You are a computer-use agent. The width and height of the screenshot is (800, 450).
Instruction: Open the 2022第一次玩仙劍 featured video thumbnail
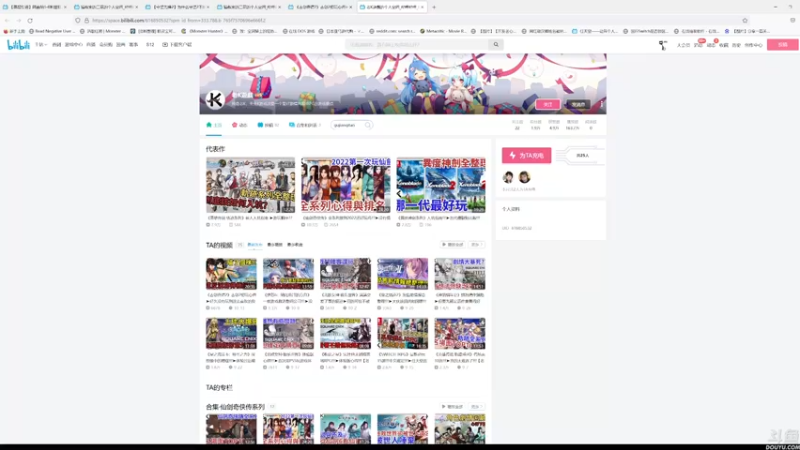pos(345,185)
